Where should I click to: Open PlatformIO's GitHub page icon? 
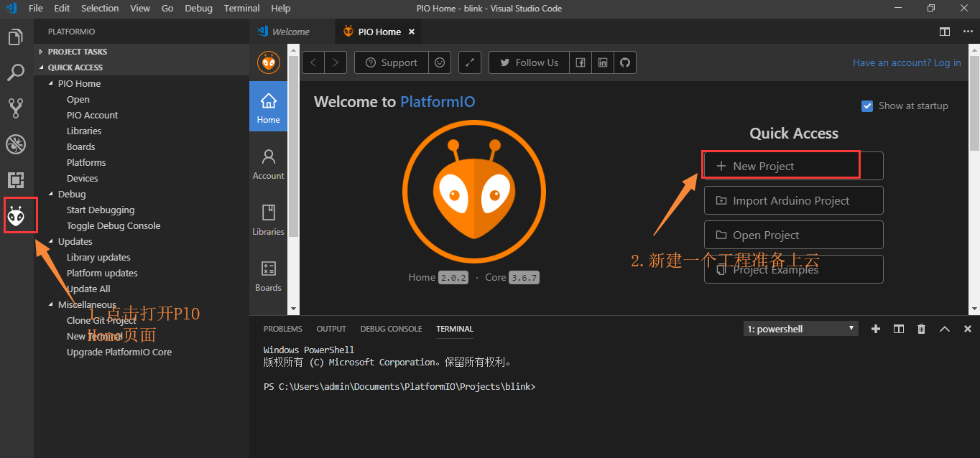click(x=624, y=62)
